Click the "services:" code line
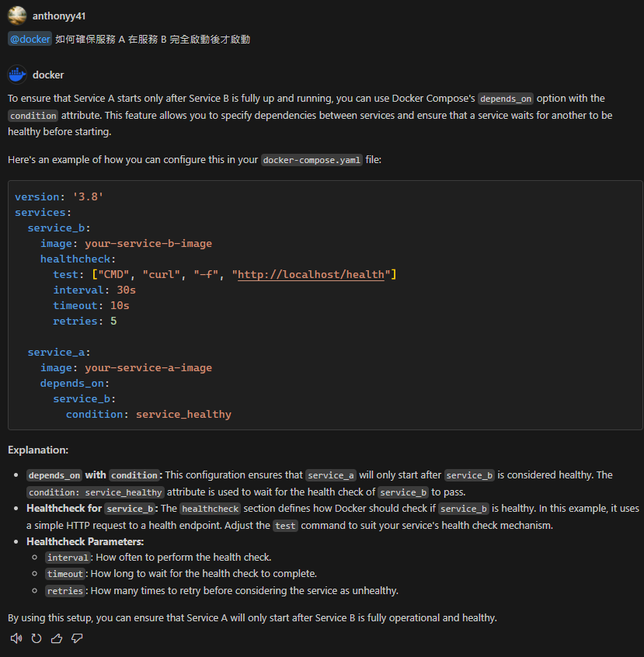 click(x=44, y=213)
